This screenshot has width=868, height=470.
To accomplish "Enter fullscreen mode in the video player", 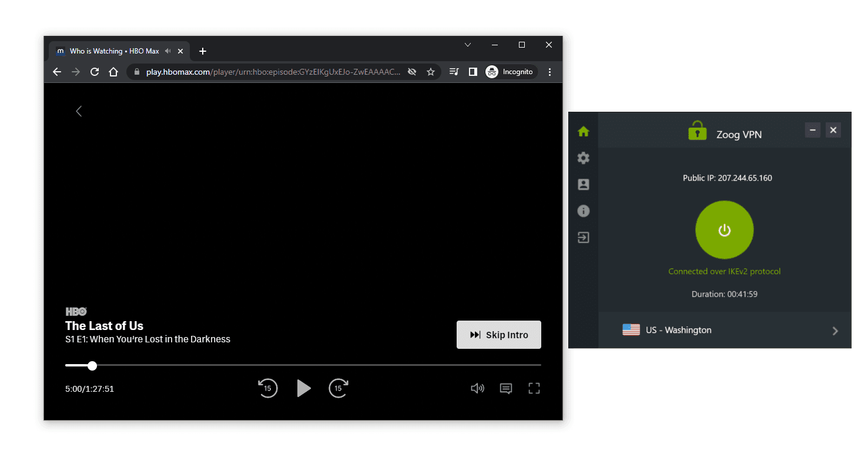I will pyautogui.click(x=534, y=388).
